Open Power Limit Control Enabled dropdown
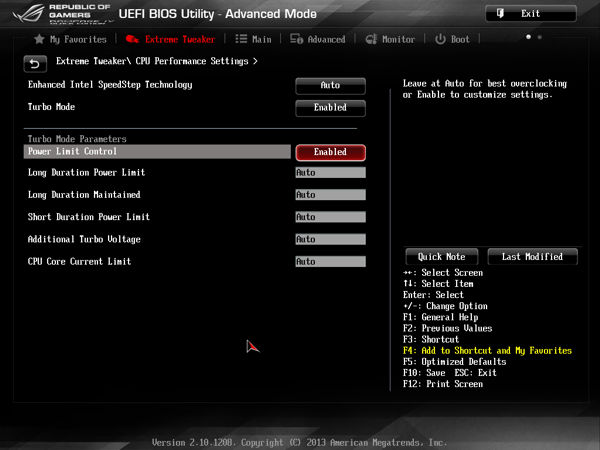The image size is (600, 450). coord(330,152)
